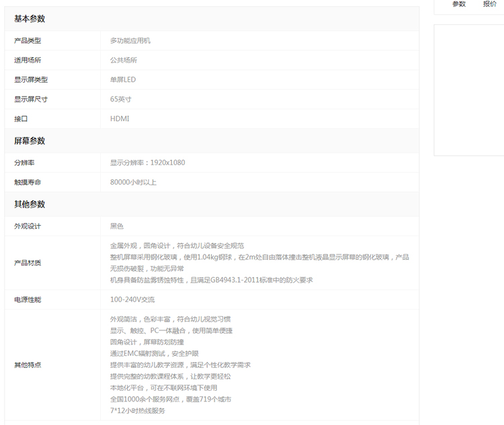504x425 pixels.
Task: Click the 产品材质 row label
Action: (x=28, y=263)
